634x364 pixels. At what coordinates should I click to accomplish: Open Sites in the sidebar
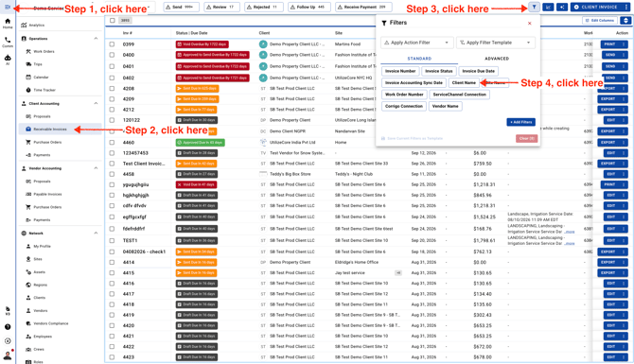(38, 259)
